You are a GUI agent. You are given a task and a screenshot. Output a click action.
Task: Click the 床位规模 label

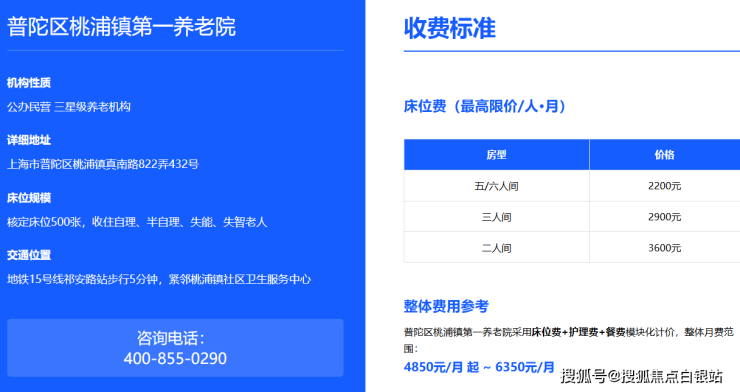(29, 198)
